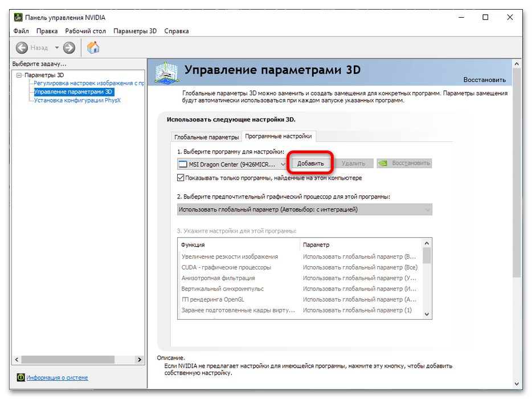Open the Back button history dropdown arrow
This screenshot has height=399, width=532.
[56, 48]
